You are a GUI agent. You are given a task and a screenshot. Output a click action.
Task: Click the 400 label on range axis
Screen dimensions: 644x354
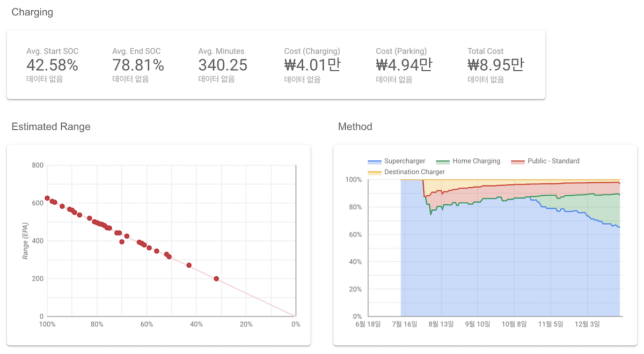coord(38,241)
